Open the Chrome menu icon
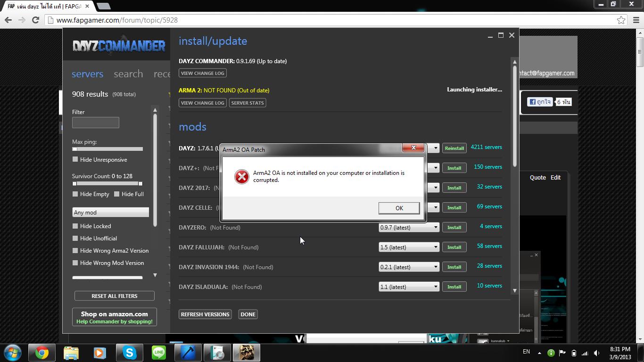 (x=636, y=20)
